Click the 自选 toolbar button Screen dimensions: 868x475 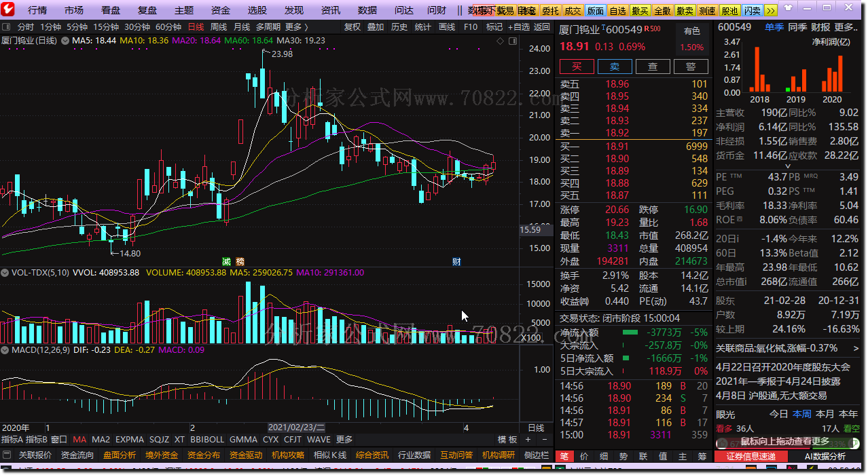[617, 11]
